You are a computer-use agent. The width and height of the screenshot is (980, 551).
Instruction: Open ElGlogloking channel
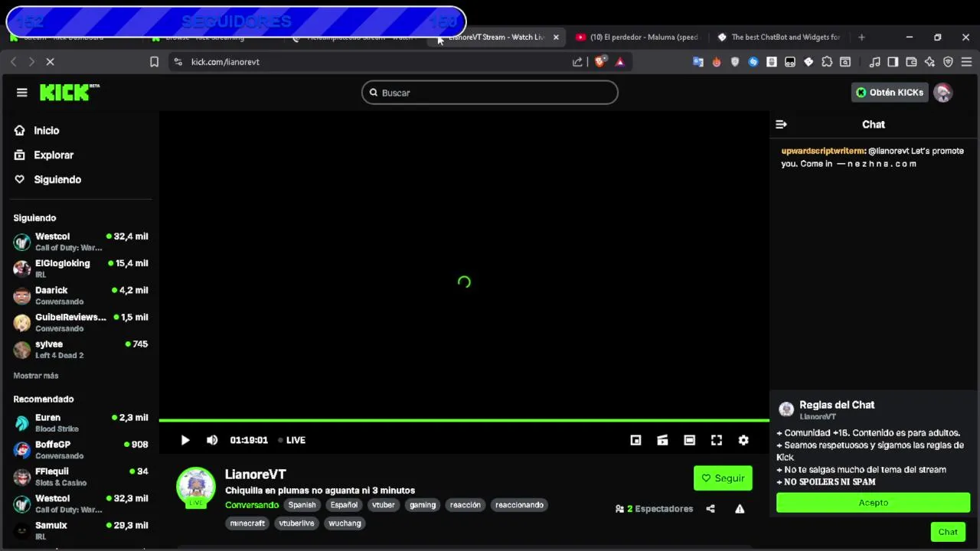pos(80,269)
